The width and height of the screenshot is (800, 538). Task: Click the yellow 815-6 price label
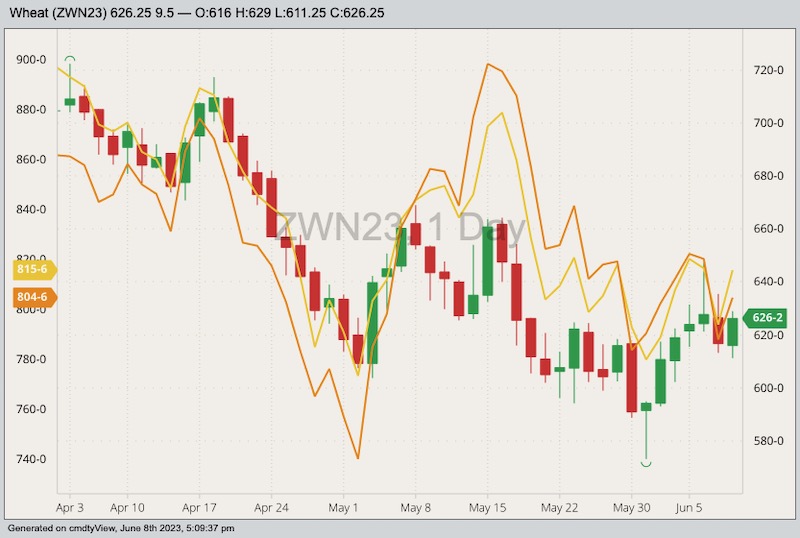pyautogui.click(x=34, y=270)
